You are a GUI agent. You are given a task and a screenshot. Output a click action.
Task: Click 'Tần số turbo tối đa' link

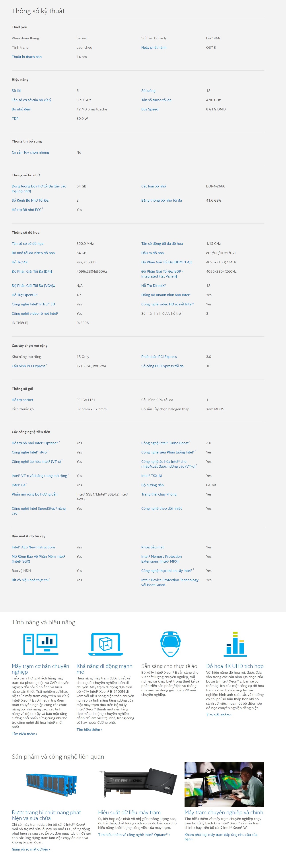click(156, 100)
